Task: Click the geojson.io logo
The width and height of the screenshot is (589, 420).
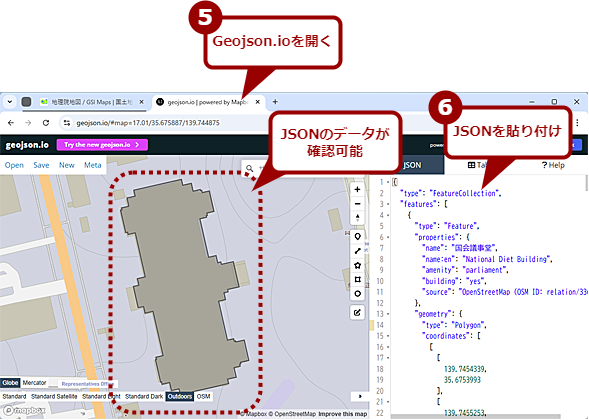Action: (27, 145)
